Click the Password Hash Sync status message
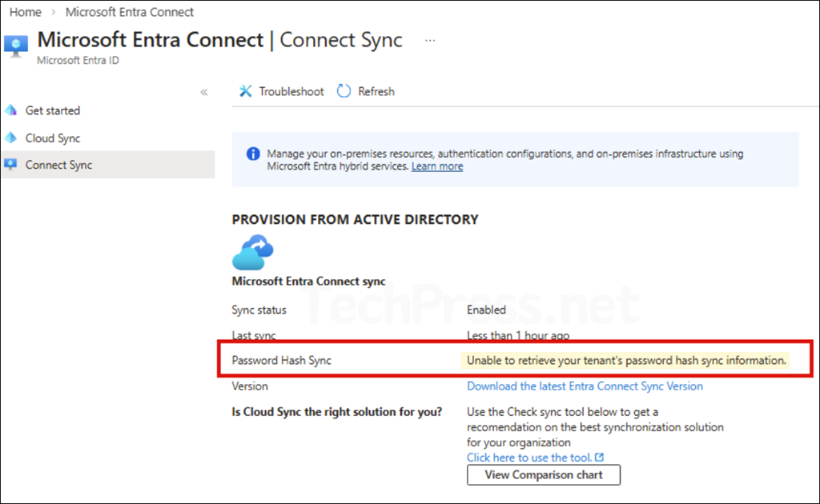Screen dimensions: 820x504 pos(626,360)
